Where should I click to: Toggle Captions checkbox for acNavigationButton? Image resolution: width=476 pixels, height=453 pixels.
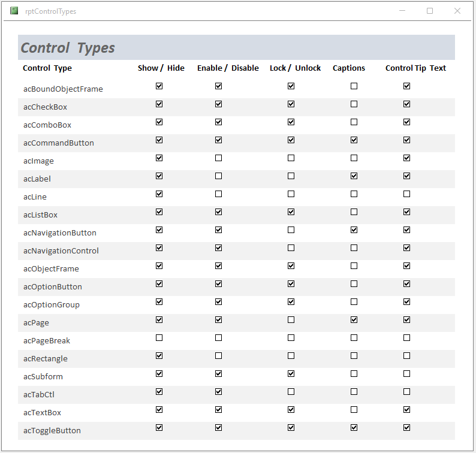pyautogui.click(x=354, y=229)
